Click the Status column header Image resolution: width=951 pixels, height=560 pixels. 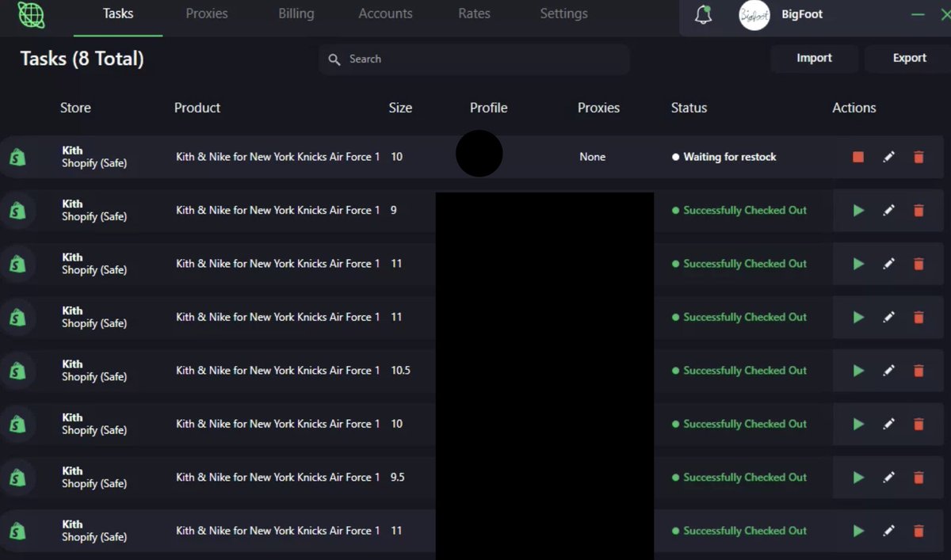tap(689, 108)
